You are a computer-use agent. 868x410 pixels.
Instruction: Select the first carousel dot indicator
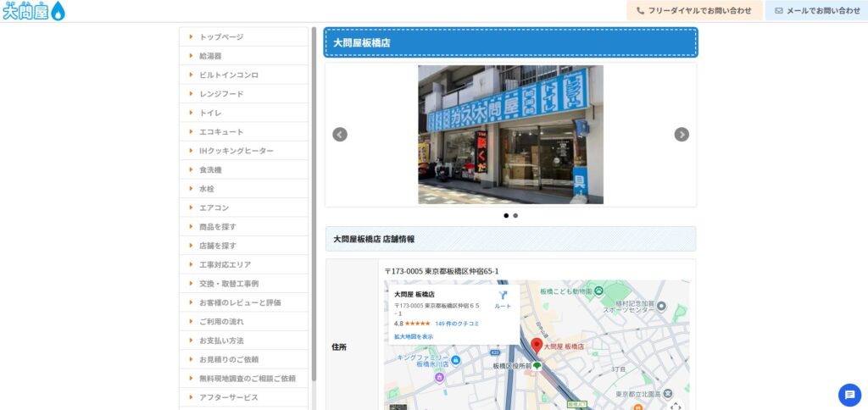(x=506, y=216)
